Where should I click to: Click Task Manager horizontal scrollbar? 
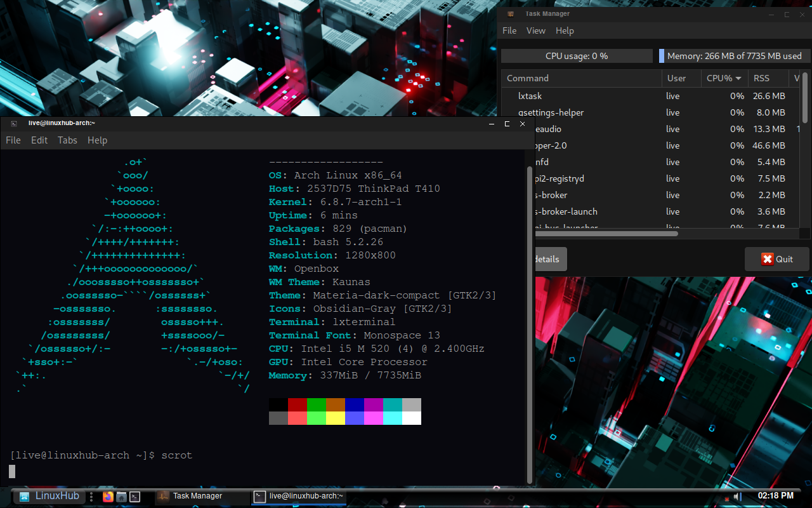coord(606,234)
